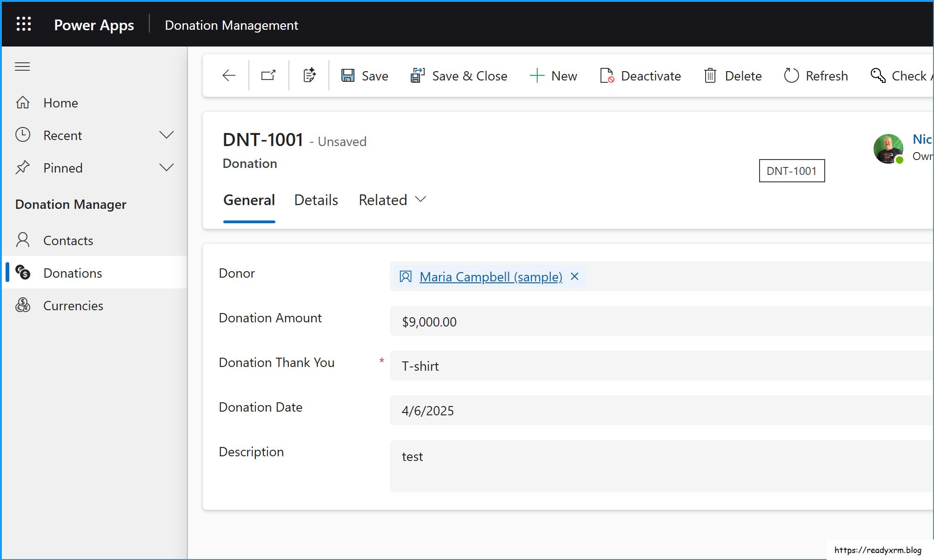Screen dimensions: 934x560
Task: Click the Donation Amount field
Action: coord(651,321)
